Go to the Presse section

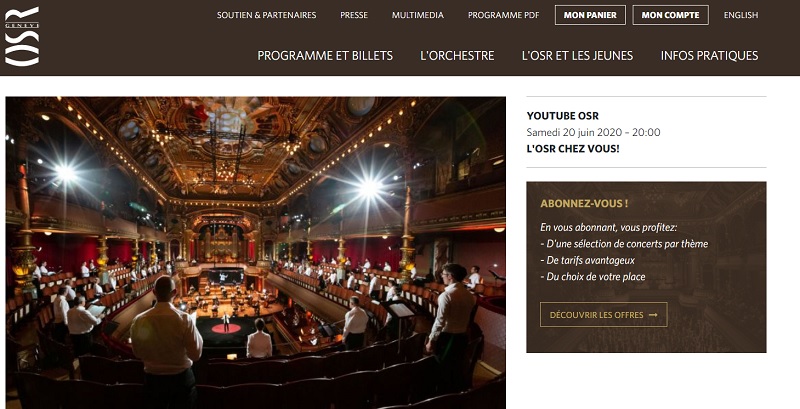[x=354, y=15]
